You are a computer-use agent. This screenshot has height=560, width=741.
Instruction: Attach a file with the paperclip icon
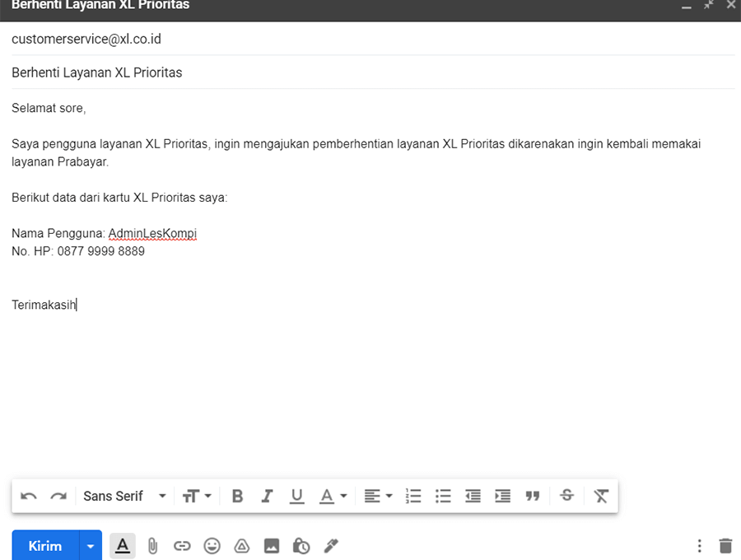[152, 546]
